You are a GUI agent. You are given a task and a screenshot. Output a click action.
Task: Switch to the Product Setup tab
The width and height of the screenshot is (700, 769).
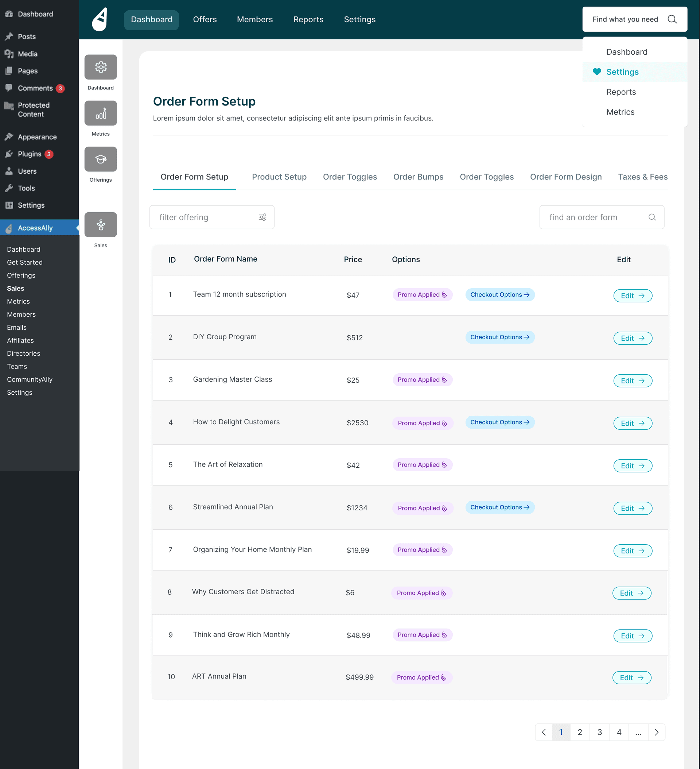coord(279,177)
